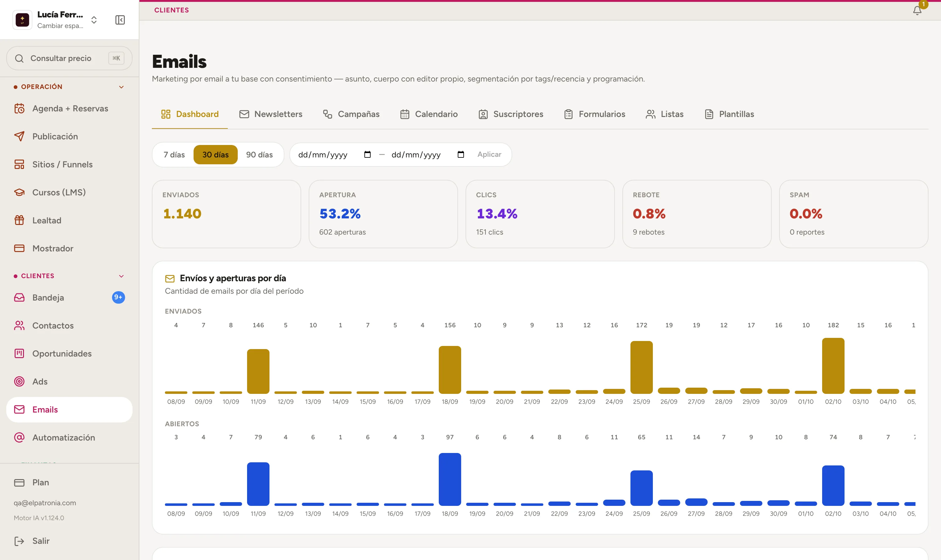This screenshot has height=560, width=941.
Task: Open Ads target icon
Action: pyautogui.click(x=19, y=381)
